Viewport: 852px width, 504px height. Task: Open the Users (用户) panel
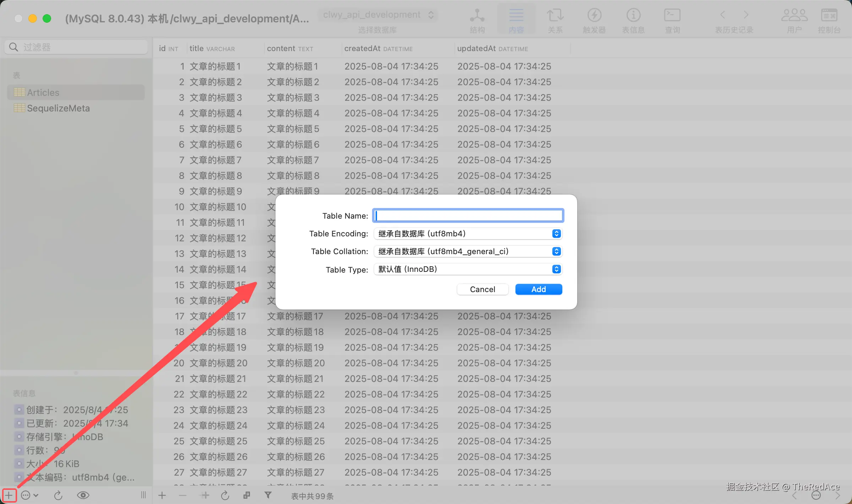click(x=794, y=20)
